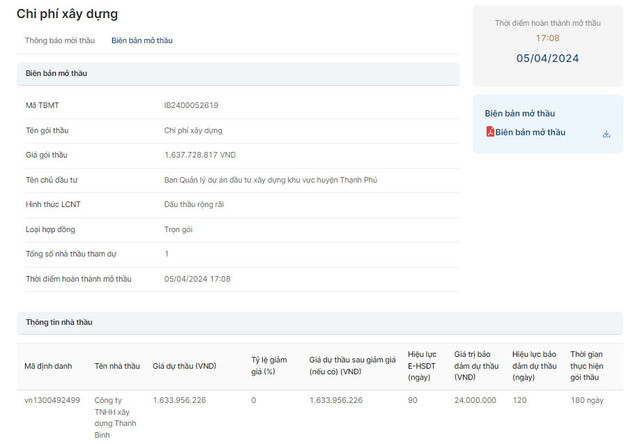The image size is (640, 444).
Task: Click the Thời gian thực hiện gói thầu header
Action: click(x=590, y=366)
